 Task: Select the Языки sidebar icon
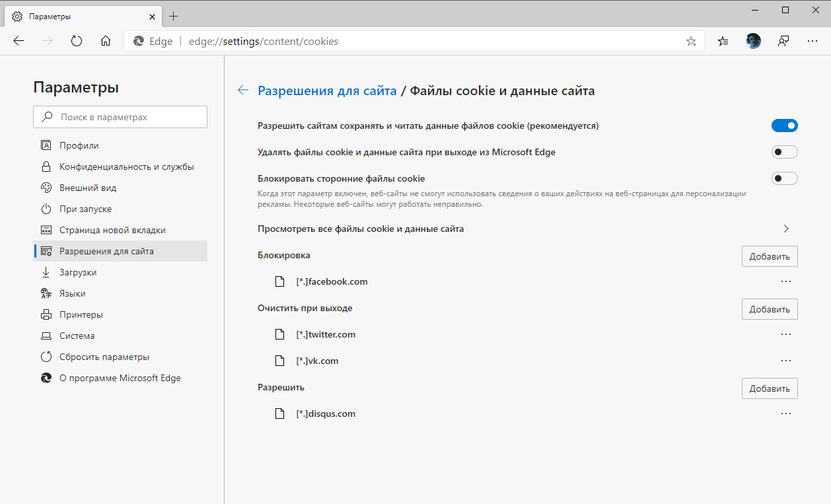46,293
